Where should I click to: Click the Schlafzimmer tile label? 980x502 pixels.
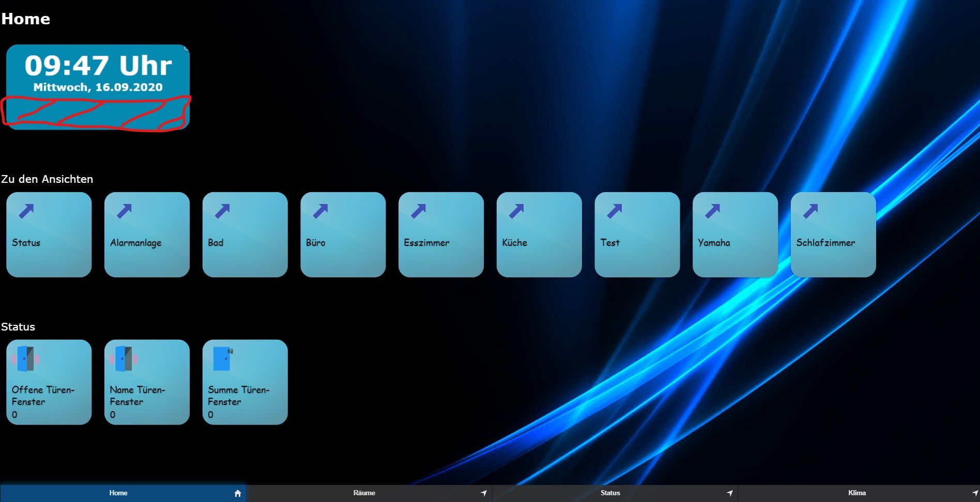825,243
